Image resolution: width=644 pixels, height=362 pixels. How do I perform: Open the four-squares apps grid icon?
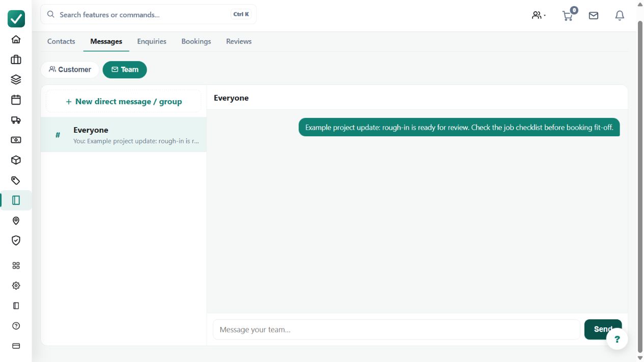pyautogui.click(x=16, y=265)
